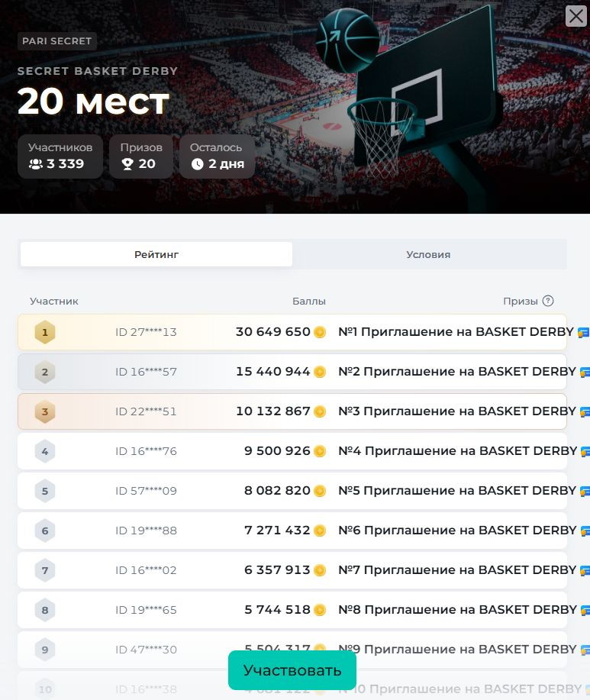Screen dimensions: 590x700
Task: Click the bronze rank 3 medal badge
Action: [x=45, y=411]
